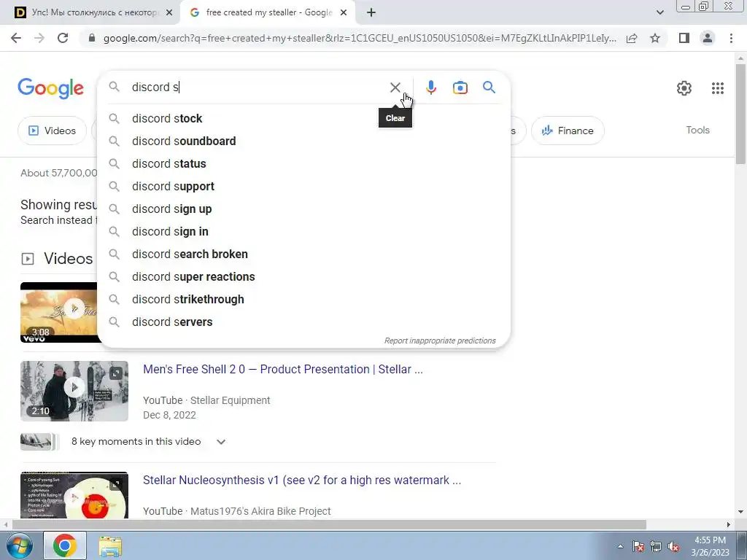Select suggestion 'discord super reactions'
This screenshot has width=747, height=560.
[x=303, y=276]
